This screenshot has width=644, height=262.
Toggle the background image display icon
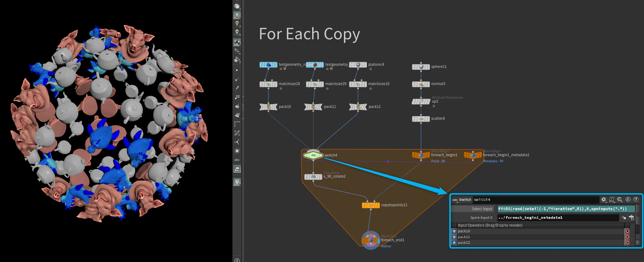(x=237, y=169)
